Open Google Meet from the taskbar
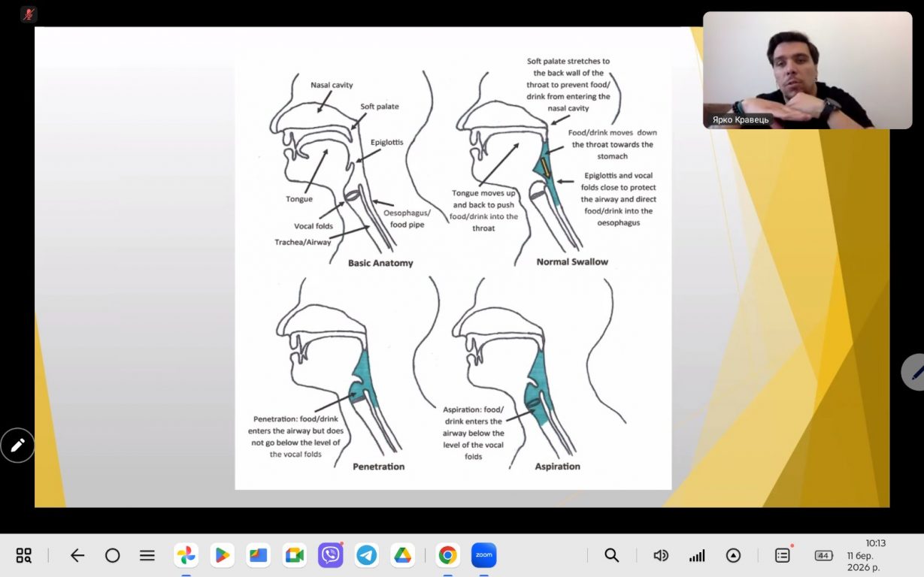The image size is (924, 577). (295, 555)
